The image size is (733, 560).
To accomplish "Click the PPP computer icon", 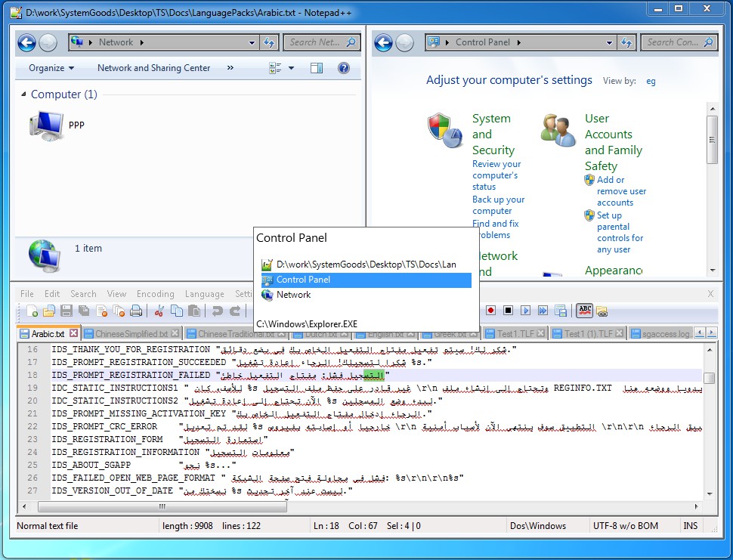I will coord(46,125).
